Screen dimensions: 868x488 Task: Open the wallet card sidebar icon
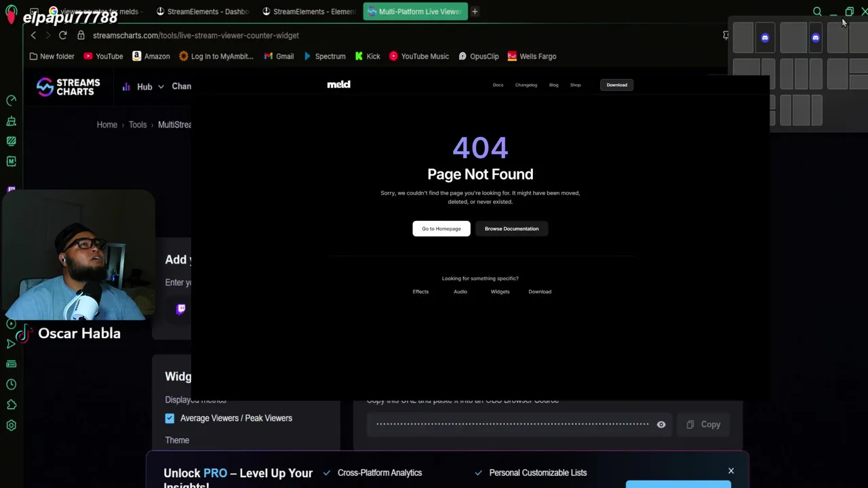[x=11, y=364]
